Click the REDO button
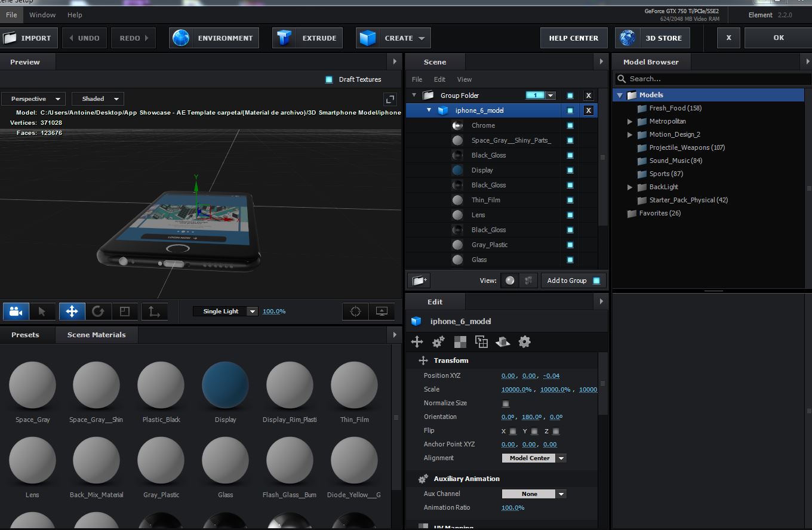 [134, 38]
